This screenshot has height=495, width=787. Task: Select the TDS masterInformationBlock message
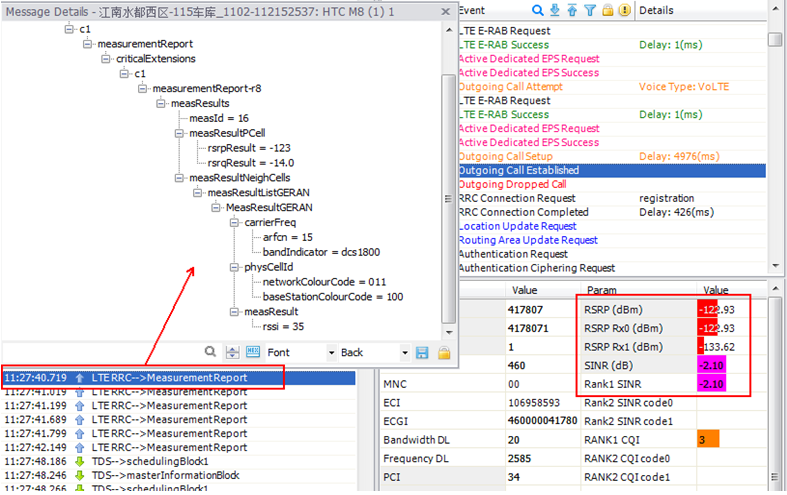(179, 475)
